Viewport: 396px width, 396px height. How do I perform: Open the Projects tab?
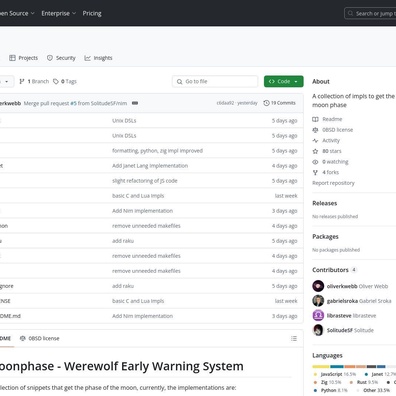point(23,58)
